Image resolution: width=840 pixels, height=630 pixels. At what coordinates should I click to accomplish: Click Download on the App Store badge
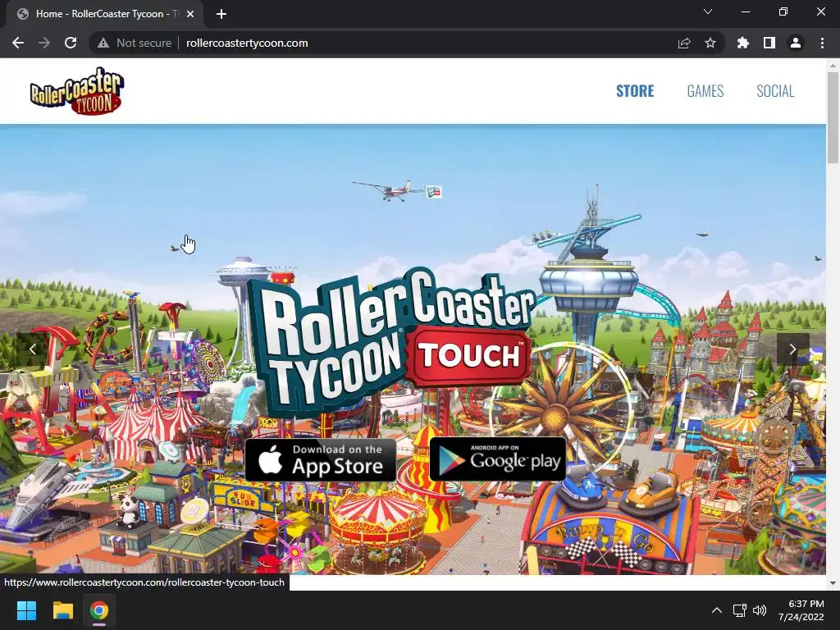321,460
